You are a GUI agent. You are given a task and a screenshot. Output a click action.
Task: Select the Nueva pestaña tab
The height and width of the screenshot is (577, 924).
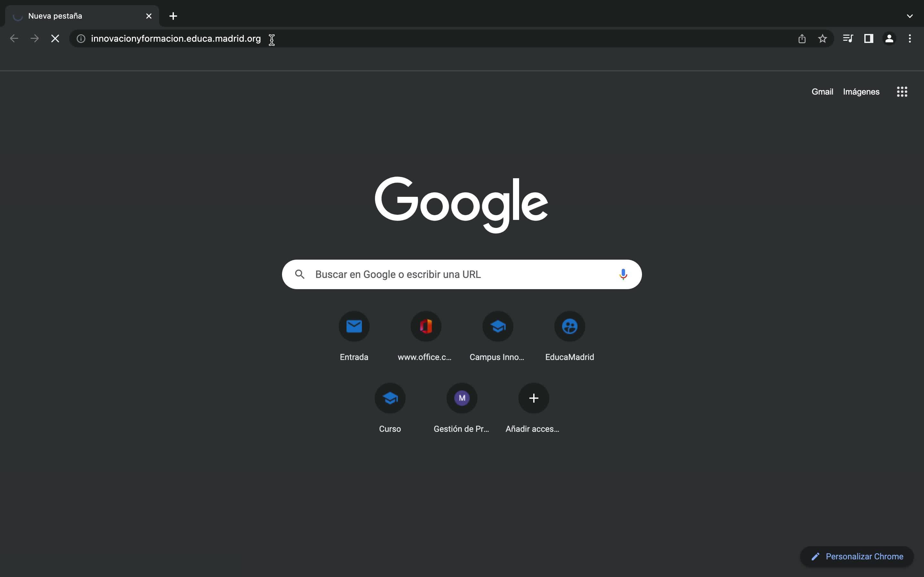[x=76, y=16]
